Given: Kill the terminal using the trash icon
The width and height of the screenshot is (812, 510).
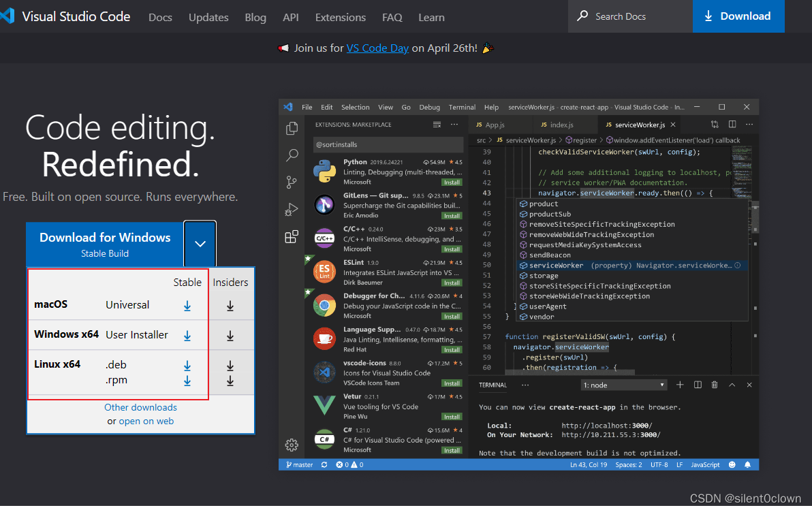Looking at the screenshot, I should click(x=714, y=385).
